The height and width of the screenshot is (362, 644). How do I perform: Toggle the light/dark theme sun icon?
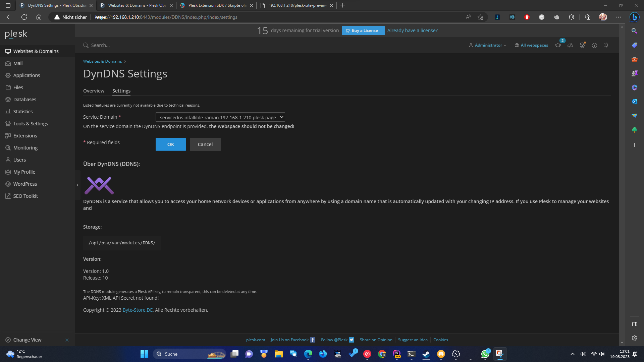pos(606,45)
